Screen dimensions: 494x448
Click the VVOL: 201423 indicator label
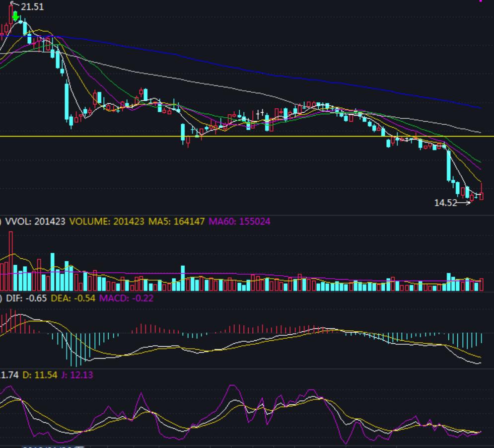[x=35, y=222]
